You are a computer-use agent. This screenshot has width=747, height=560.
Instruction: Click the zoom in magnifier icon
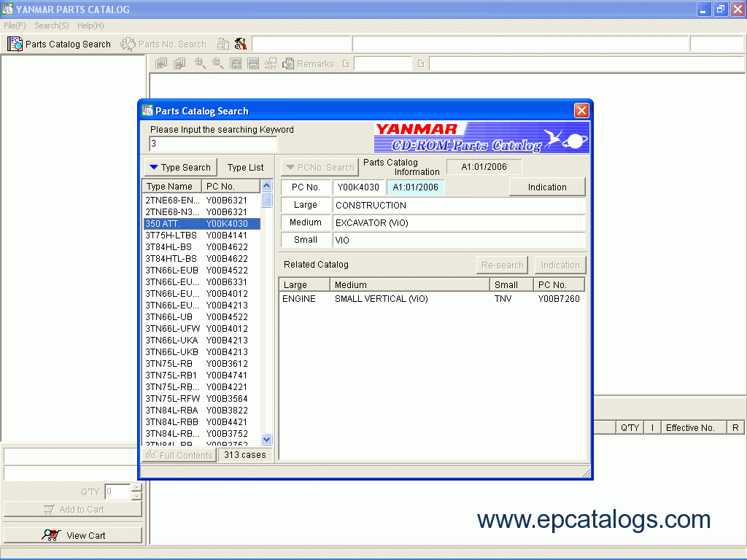pyautogui.click(x=200, y=63)
